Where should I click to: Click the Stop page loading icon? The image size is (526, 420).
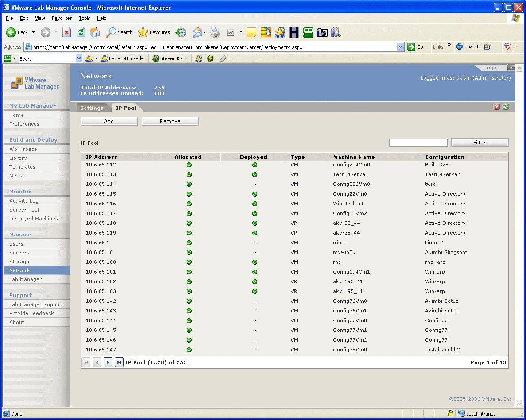(x=66, y=32)
